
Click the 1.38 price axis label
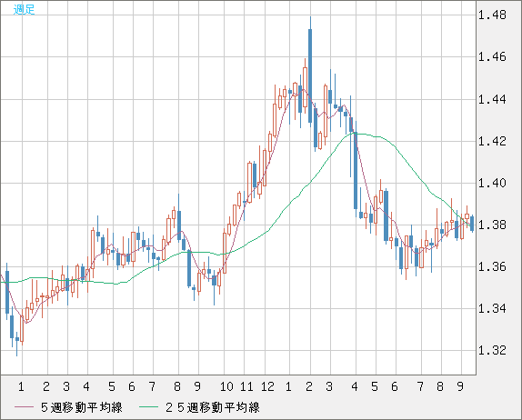pos(492,225)
